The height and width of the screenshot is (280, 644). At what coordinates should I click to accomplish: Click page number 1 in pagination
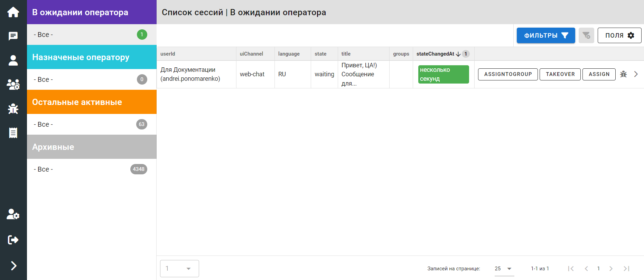coord(598,269)
